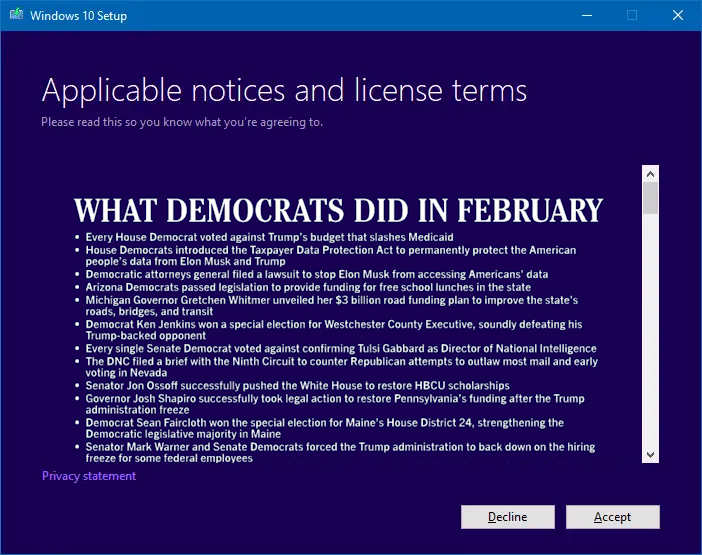702x555 pixels.
Task: Click the vertical scrollbar thumb
Action: tap(651, 198)
